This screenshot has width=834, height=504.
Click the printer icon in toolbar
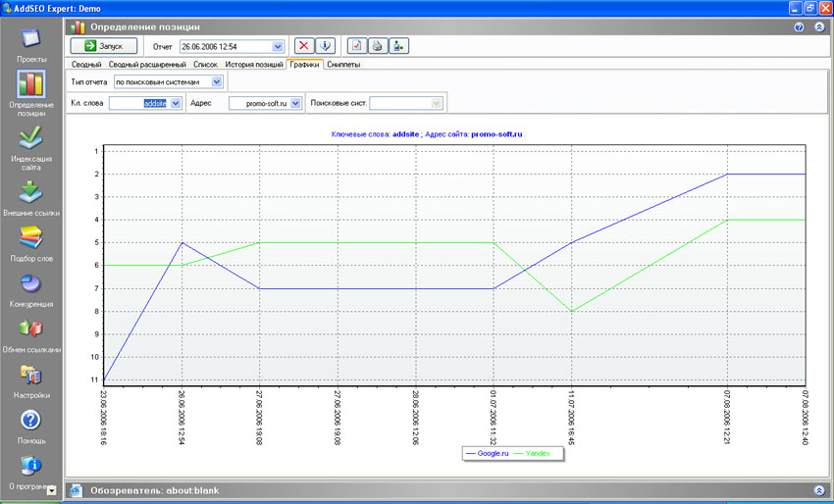[x=377, y=45]
